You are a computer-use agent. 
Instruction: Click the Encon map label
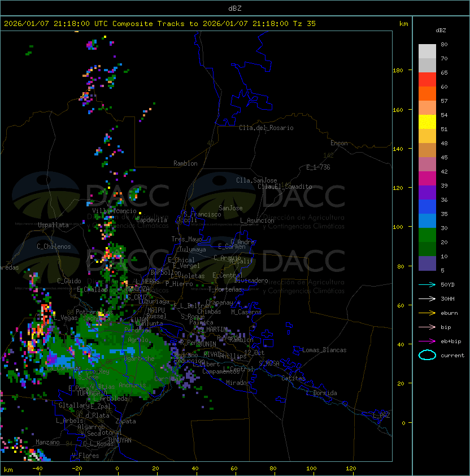click(x=339, y=143)
